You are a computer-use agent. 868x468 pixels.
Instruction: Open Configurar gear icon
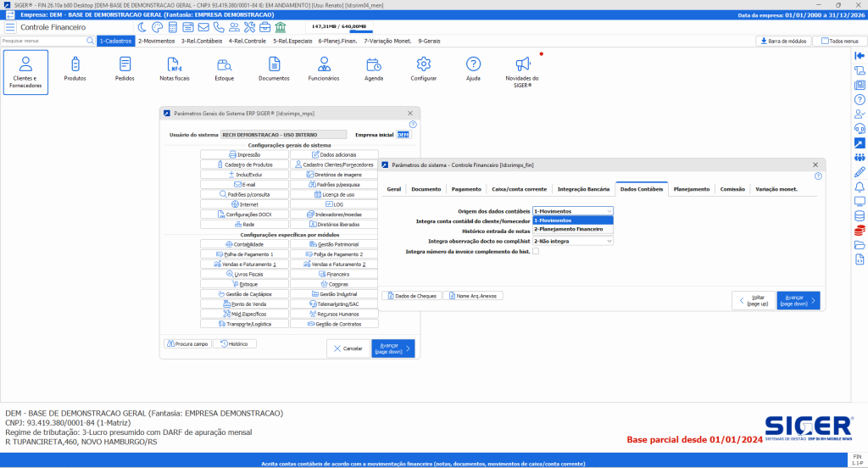[424, 70]
